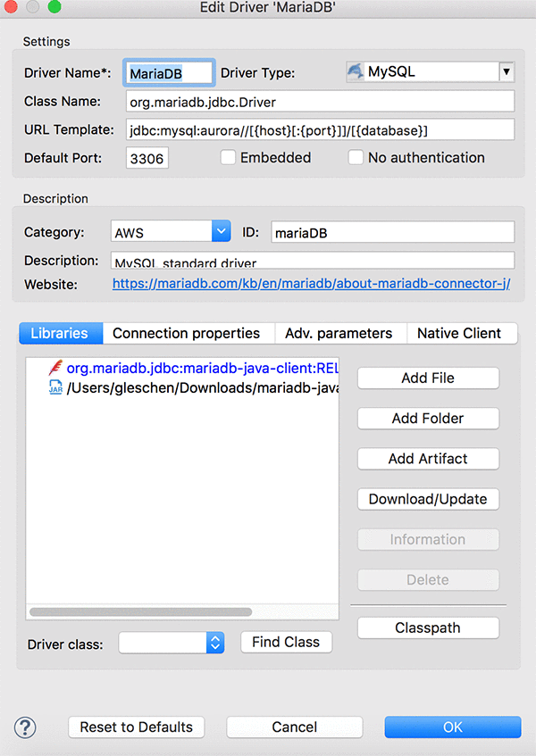Click the URL Template input field
Image resolution: width=536 pixels, height=756 pixels.
click(x=320, y=130)
